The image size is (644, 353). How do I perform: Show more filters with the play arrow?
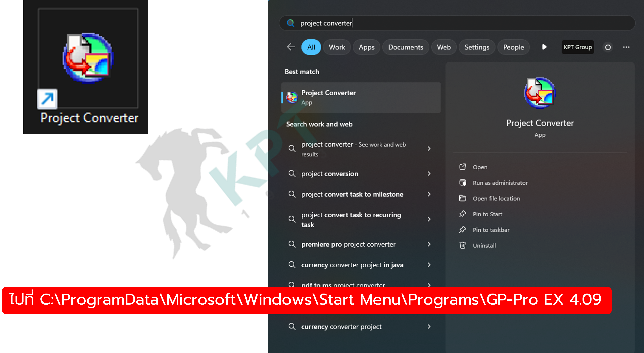[x=544, y=47]
